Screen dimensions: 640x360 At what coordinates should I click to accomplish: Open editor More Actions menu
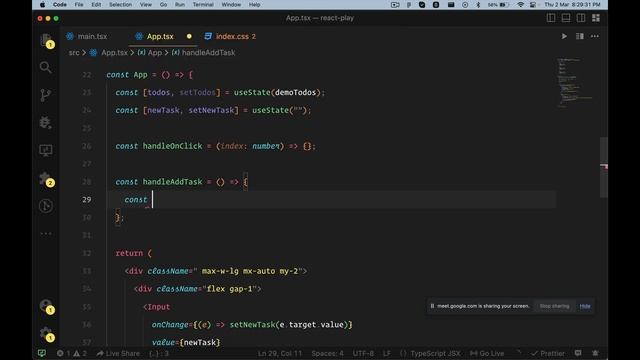(595, 36)
